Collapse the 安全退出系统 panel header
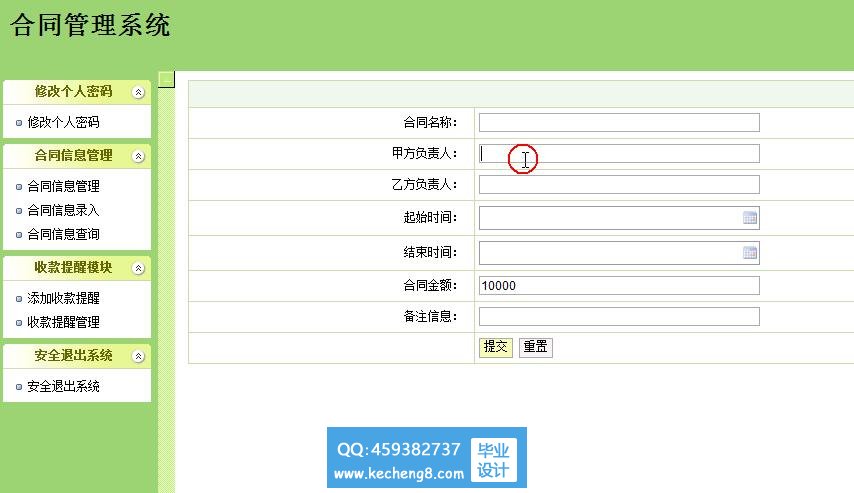854x493 pixels. point(138,356)
